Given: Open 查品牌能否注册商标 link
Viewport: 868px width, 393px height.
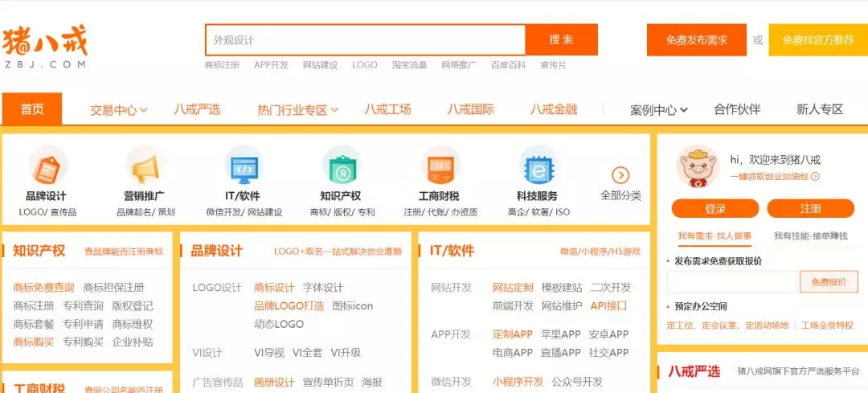Looking at the screenshot, I should [124, 252].
